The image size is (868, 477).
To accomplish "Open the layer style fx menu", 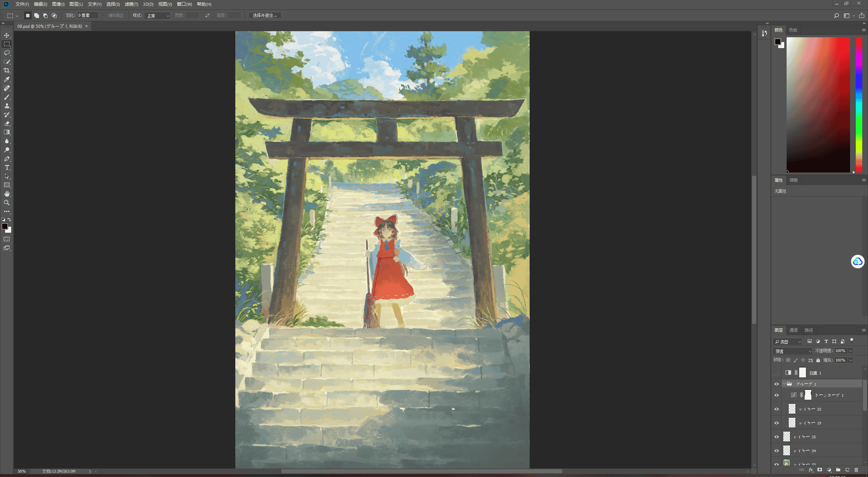I will (811, 470).
